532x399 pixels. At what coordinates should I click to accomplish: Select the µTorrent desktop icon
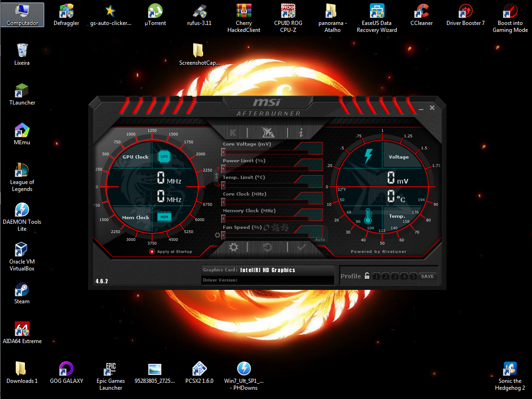(155, 15)
